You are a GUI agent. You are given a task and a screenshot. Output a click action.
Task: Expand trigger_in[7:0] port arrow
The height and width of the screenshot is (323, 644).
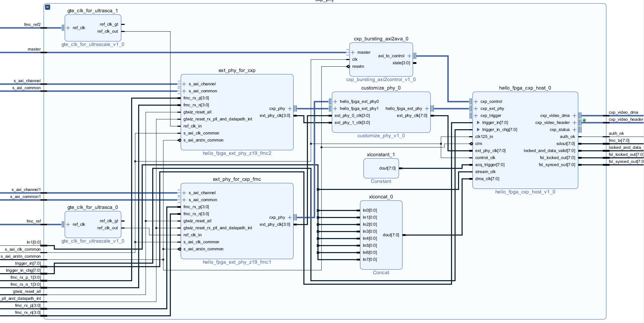pyautogui.click(x=478, y=123)
